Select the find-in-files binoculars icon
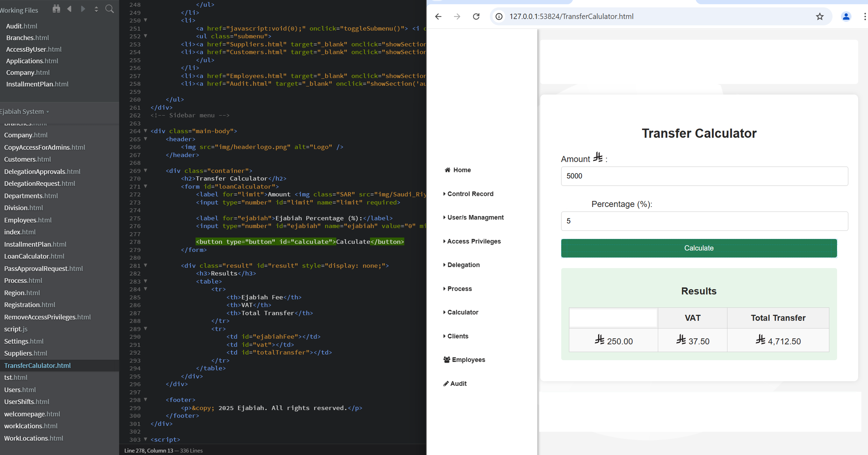This screenshot has width=868, height=455. (56, 8)
